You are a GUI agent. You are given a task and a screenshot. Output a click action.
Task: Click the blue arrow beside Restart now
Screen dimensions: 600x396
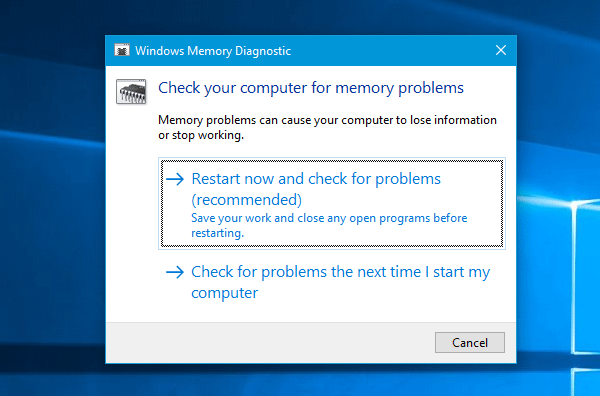click(x=175, y=179)
